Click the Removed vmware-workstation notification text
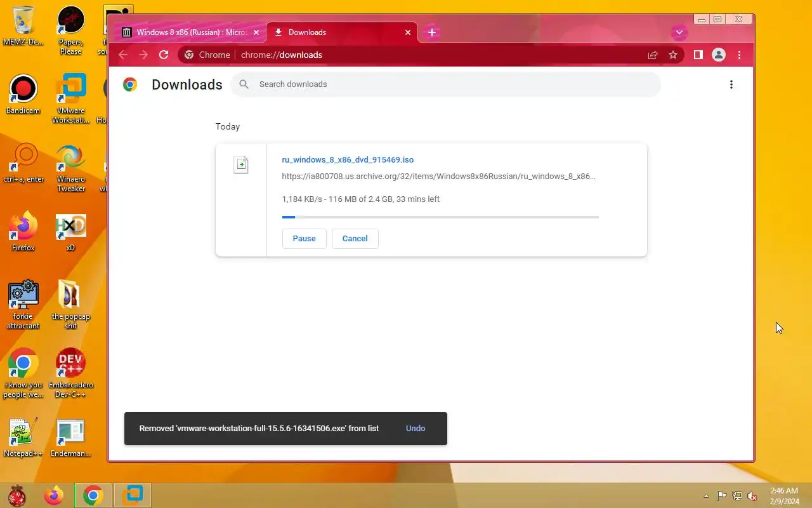The image size is (812, 508). (x=259, y=428)
